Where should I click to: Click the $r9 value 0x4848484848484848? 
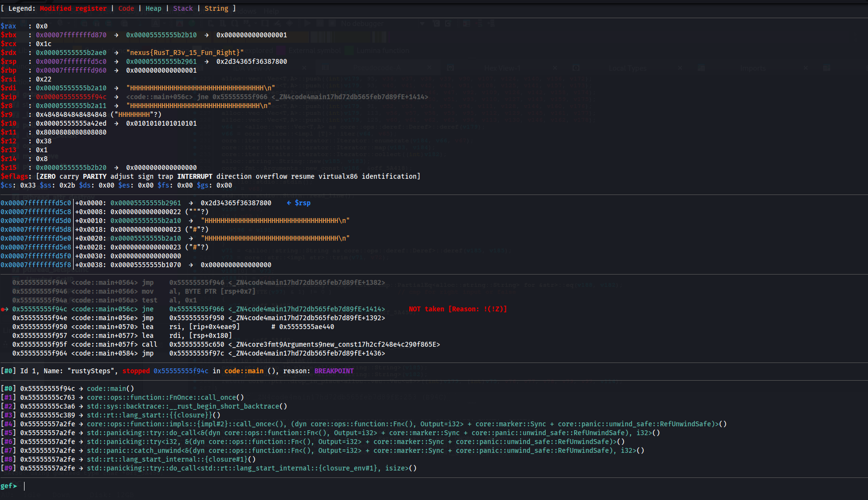[71, 114]
